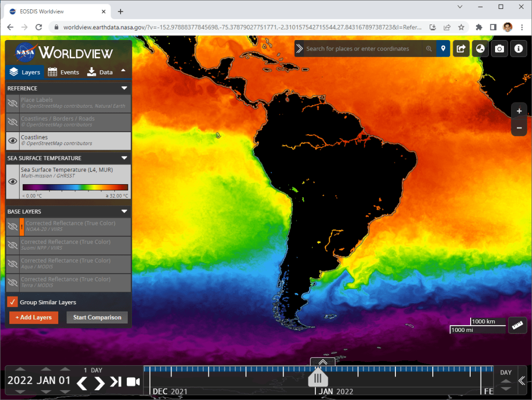Click the DEC 2021 timeline section
532x400 pixels.
tap(170, 392)
